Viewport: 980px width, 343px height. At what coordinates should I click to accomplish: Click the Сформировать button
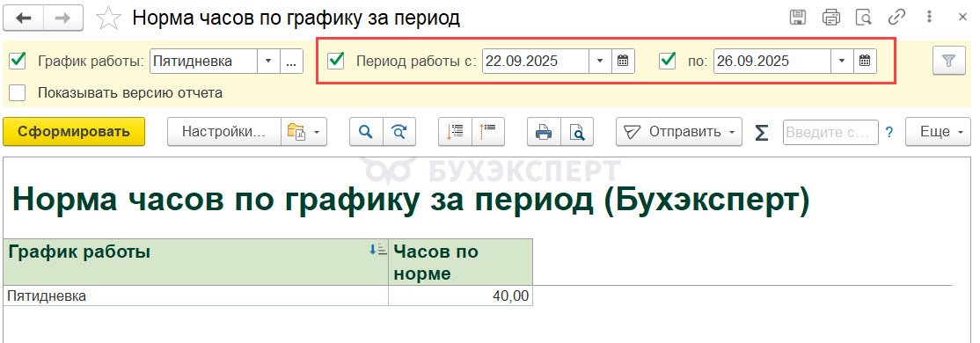pyautogui.click(x=74, y=132)
